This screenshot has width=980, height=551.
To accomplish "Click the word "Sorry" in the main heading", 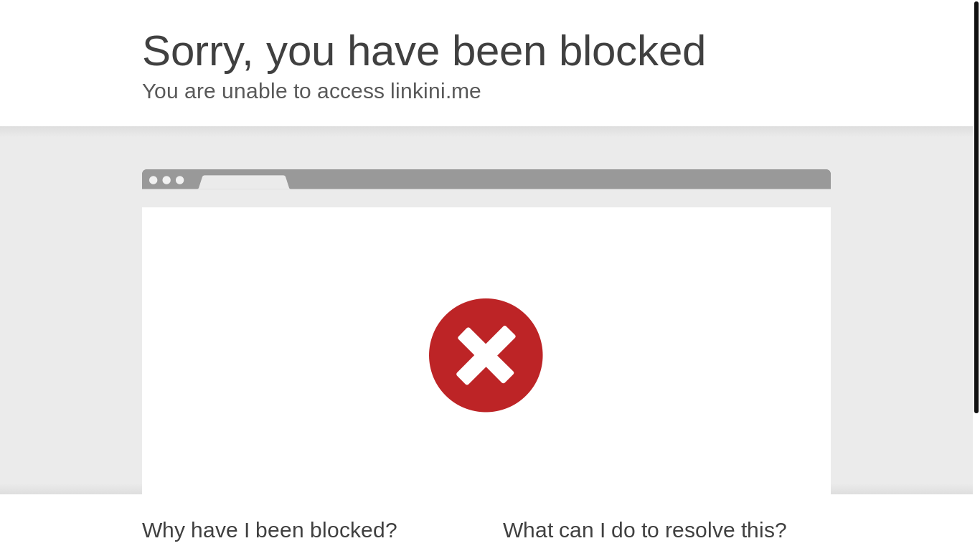I will click(197, 51).
